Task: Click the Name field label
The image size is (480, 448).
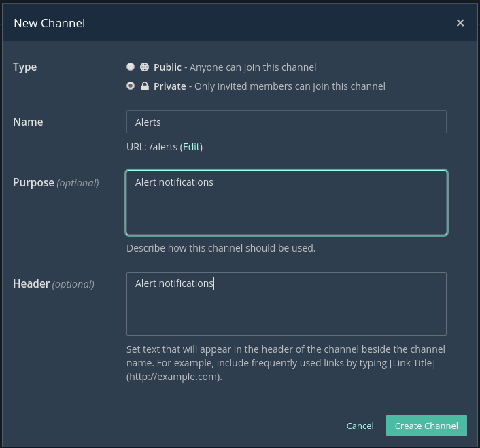Action: click(28, 122)
